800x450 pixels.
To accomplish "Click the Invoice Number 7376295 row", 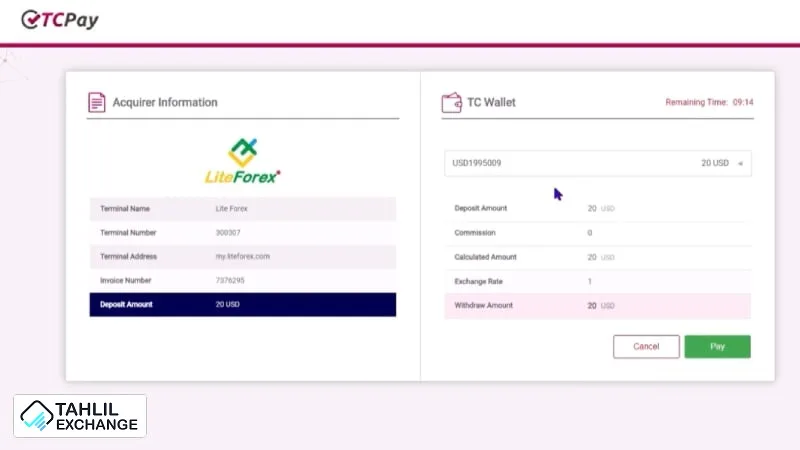I will tap(242, 280).
